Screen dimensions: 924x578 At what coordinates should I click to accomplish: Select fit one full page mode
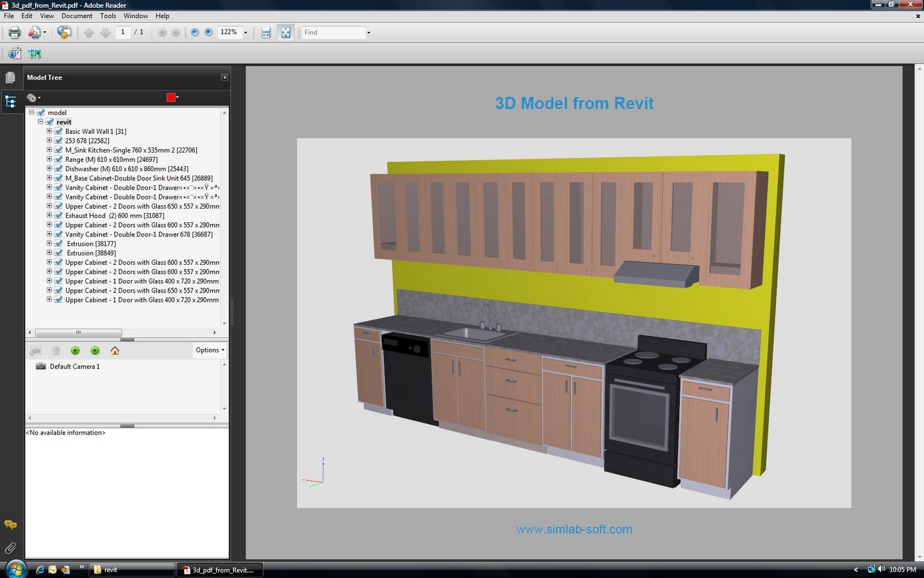[x=285, y=32]
